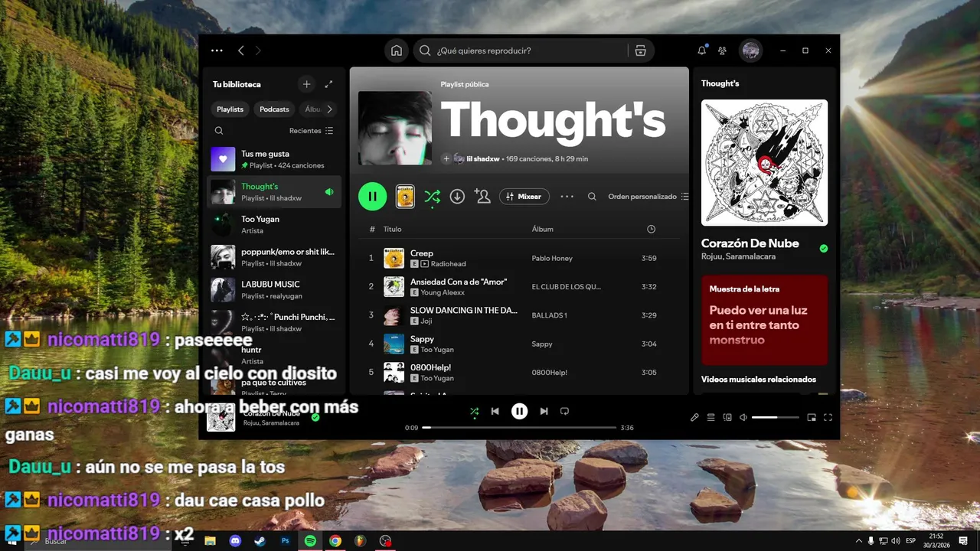Open Corazón De Nube album artwork

coord(764,162)
